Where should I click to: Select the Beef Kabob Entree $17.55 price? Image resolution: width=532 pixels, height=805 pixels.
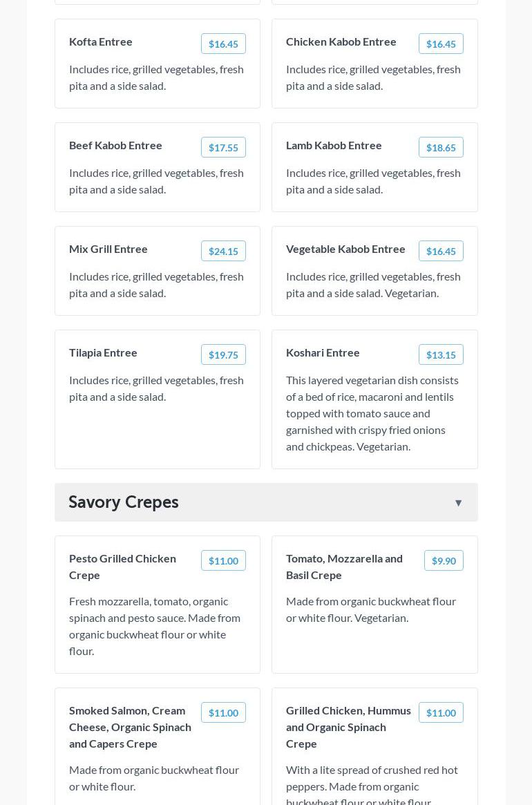coord(223,147)
